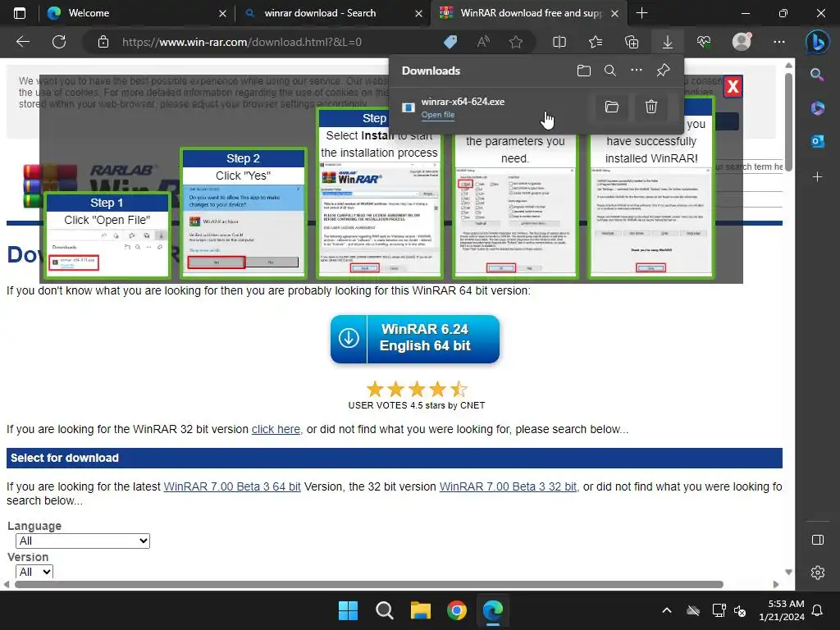Launch Google Chrome from taskbar
This screenshot has width=840, height=630.
[457, 610]
